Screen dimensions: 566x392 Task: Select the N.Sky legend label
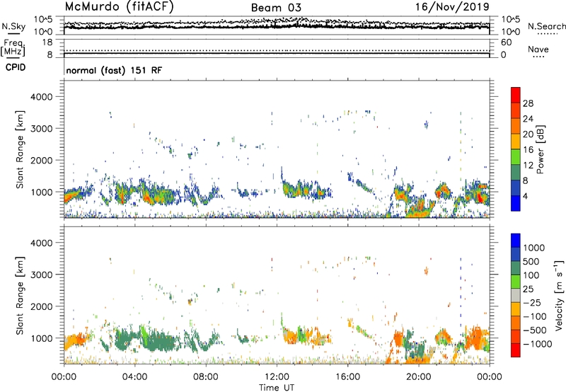13,26
